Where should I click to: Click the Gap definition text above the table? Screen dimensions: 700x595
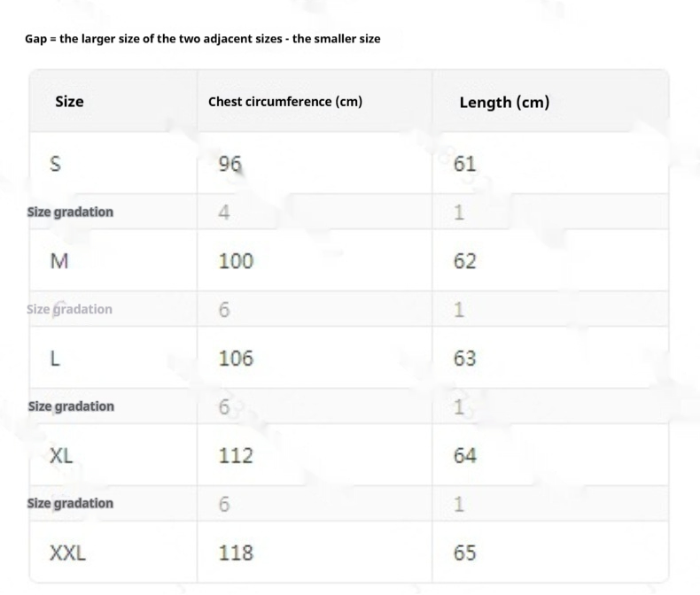click(x=203, y=39)
